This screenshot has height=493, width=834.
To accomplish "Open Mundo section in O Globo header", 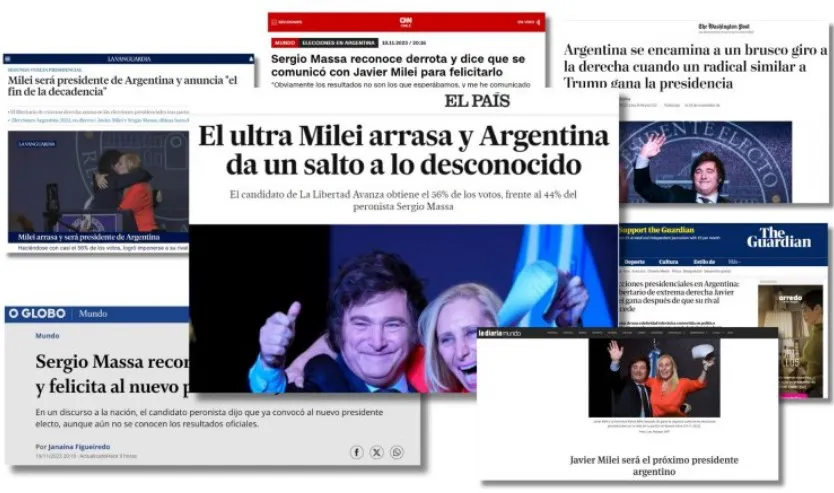I will [x=93, y=314].
